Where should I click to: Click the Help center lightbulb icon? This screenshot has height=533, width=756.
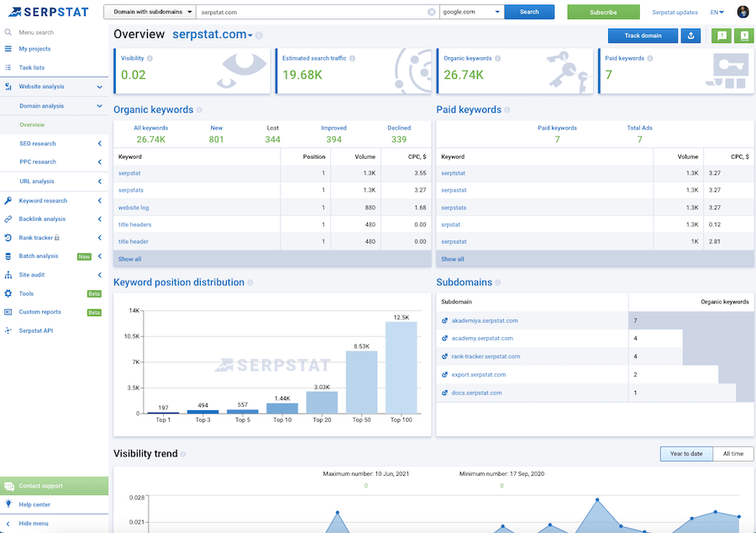coord(8,504)
